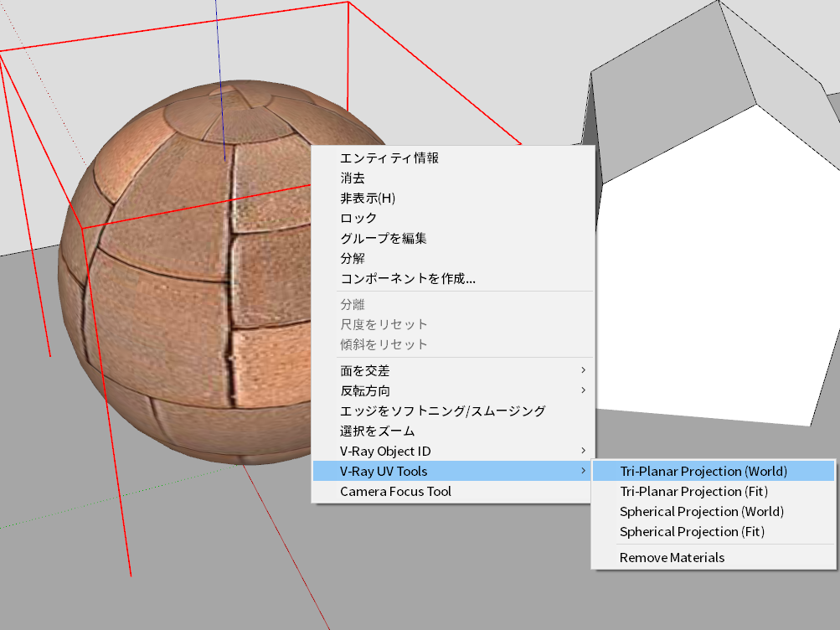Viewport: 840px width, 630px height.
Task: Select Tri-Planar Projection (World) option
Action: pyautogui.click(x=714, y=472)
